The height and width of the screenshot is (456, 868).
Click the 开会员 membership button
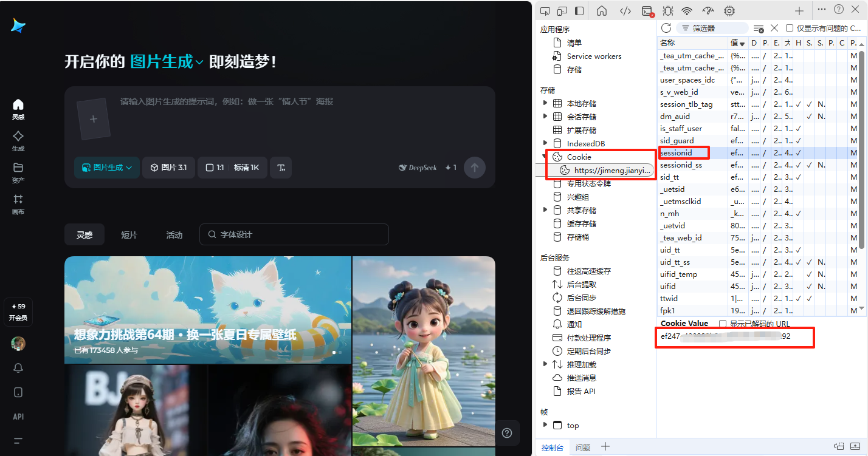pos(18,312)
